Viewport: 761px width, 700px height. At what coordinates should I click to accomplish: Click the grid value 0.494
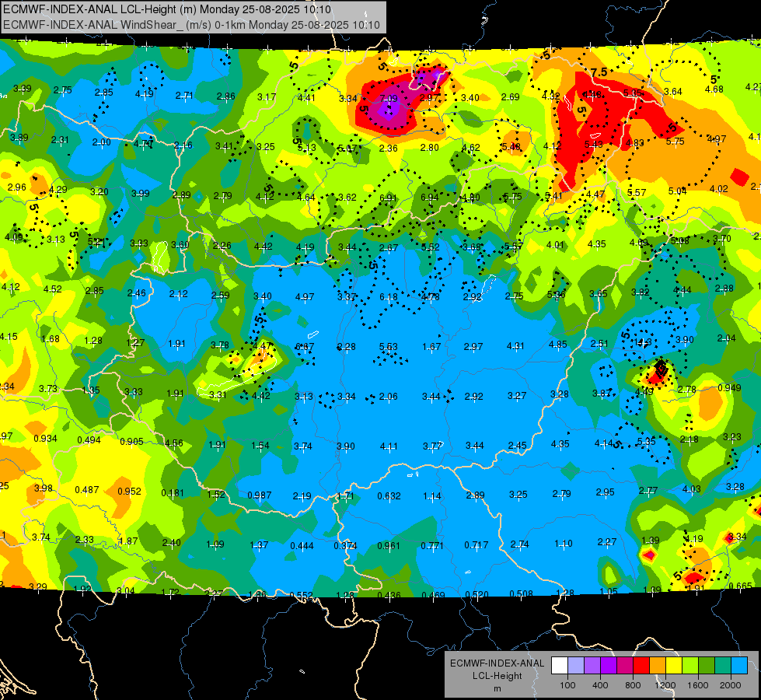point(89,440)
